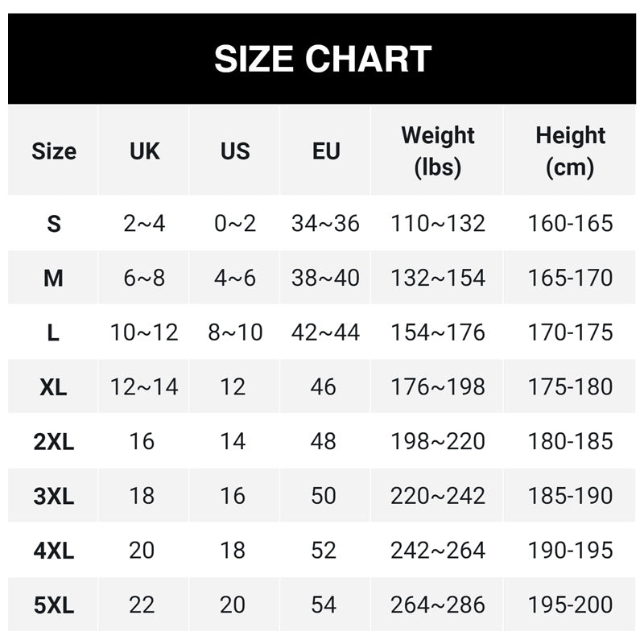Viewport: 644px width, 644px height.
Task: Select the 3XL size row label
Action: [54, 496]
